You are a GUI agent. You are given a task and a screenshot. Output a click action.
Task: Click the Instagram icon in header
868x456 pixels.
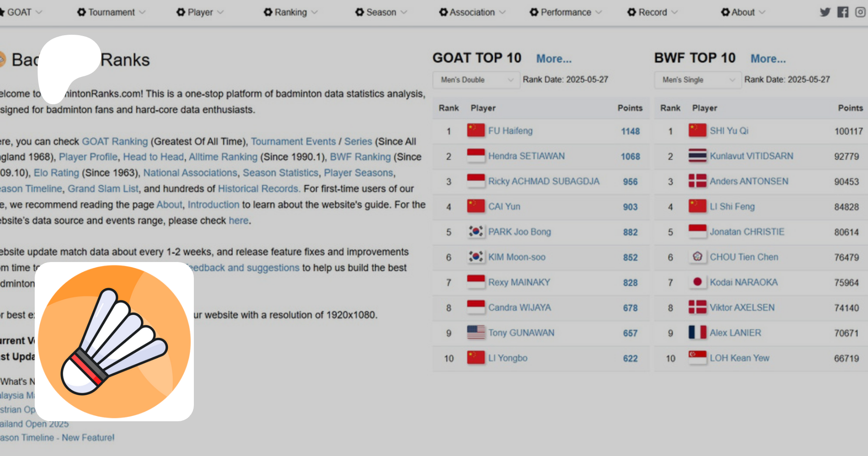[x=860, y=12]
